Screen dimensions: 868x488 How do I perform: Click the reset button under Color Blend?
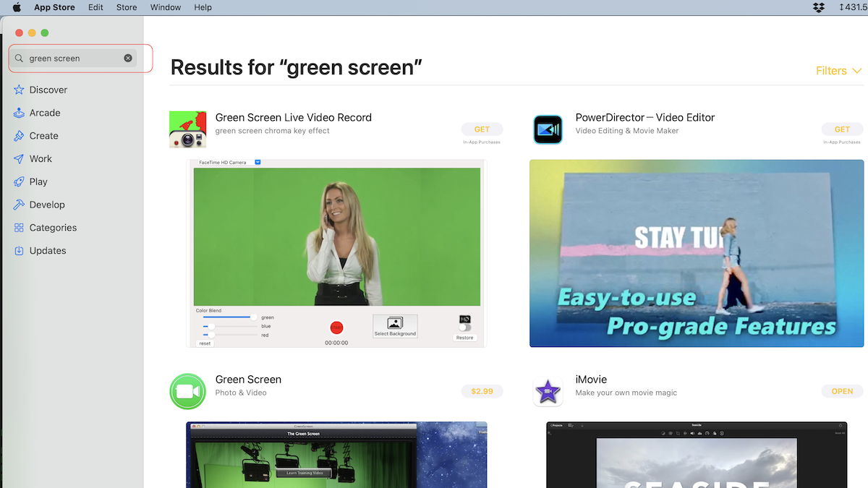pos(205,343)
